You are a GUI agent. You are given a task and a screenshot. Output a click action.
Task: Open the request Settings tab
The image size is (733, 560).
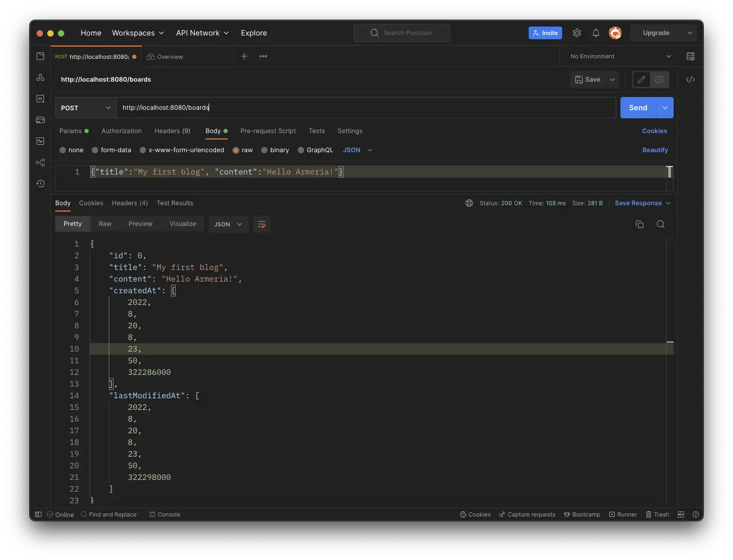click(x=350, y=131)
